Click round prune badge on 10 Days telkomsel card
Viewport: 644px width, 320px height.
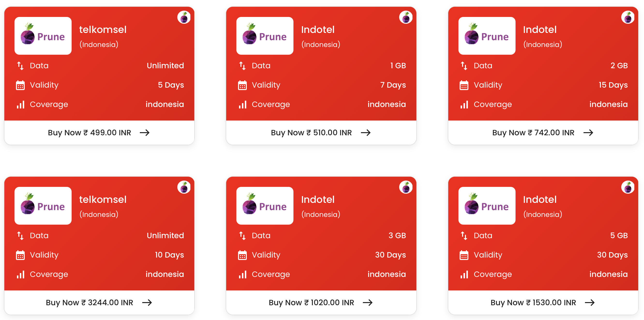point(184,187)
